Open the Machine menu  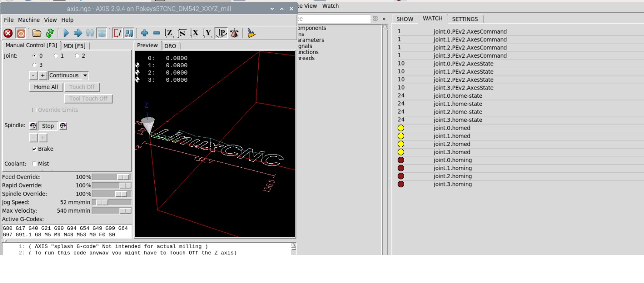click(29, 20)
